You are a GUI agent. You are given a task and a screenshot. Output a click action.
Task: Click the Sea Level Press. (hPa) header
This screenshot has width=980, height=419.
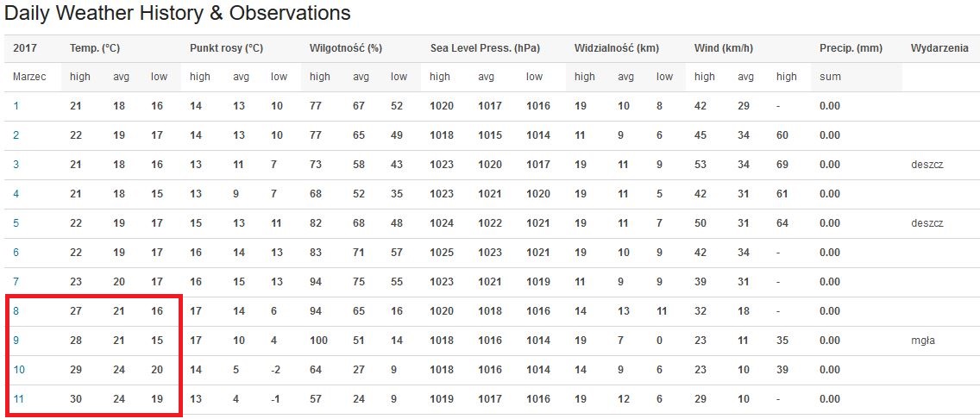click(485, 48)
